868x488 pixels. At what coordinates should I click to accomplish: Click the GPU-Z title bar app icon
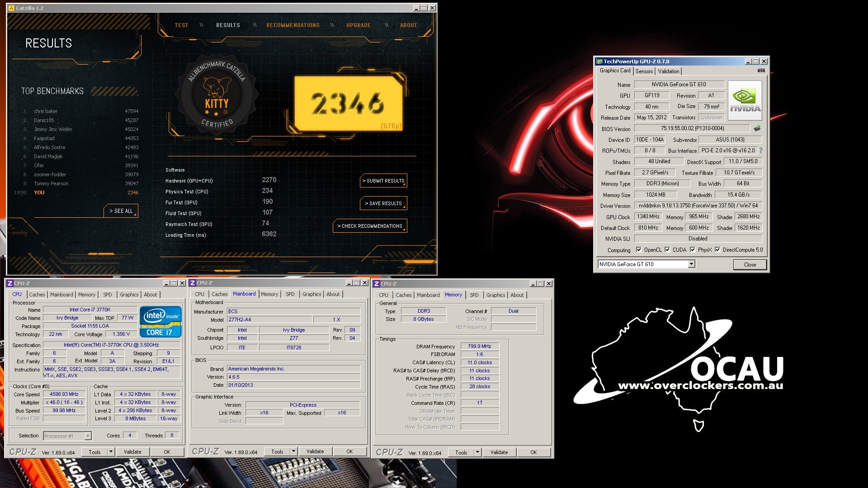pos(599,61)
